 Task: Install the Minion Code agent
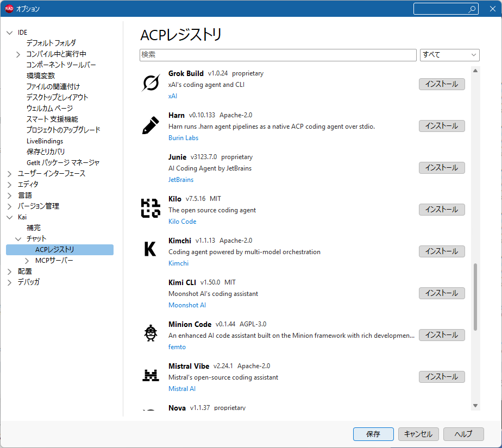[x=442, y=335]
